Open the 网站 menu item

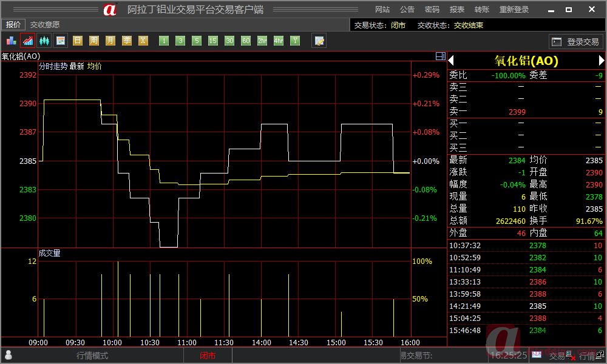point(382,9)
